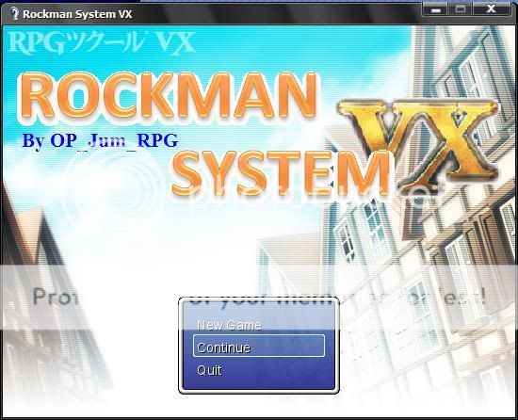
Task: Click the orange SYSTEM title text
Action: pos(281,173)
